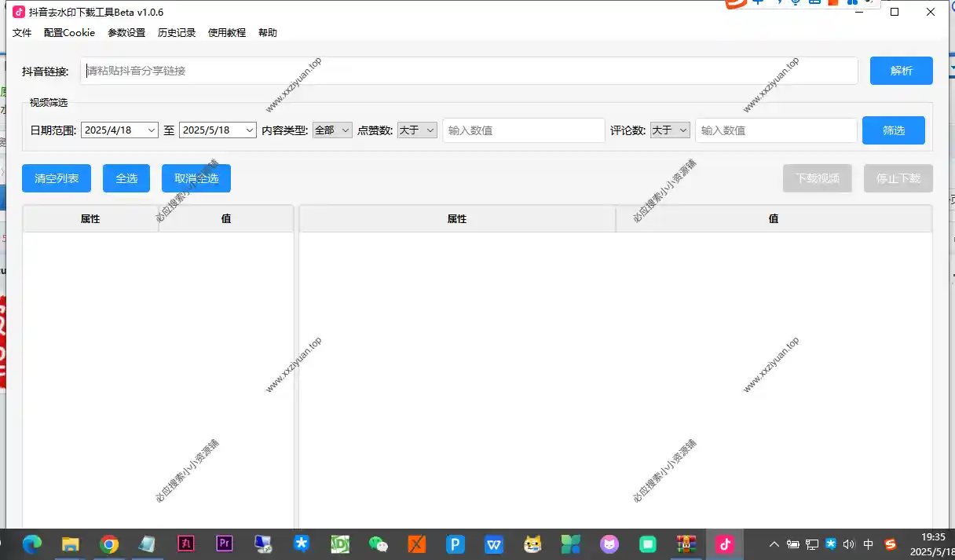Click the WinRAR taskbar icon
955x560 pixels.
686,544
